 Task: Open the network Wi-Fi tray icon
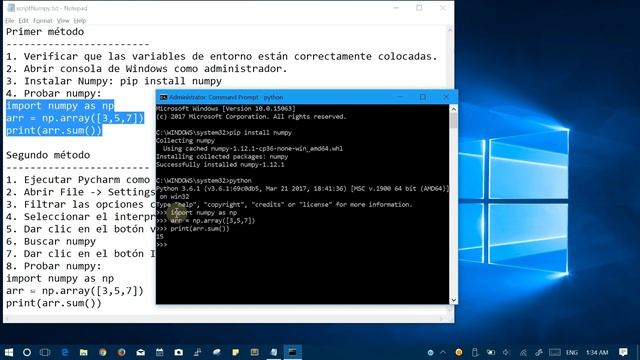[x=523, y=352]
